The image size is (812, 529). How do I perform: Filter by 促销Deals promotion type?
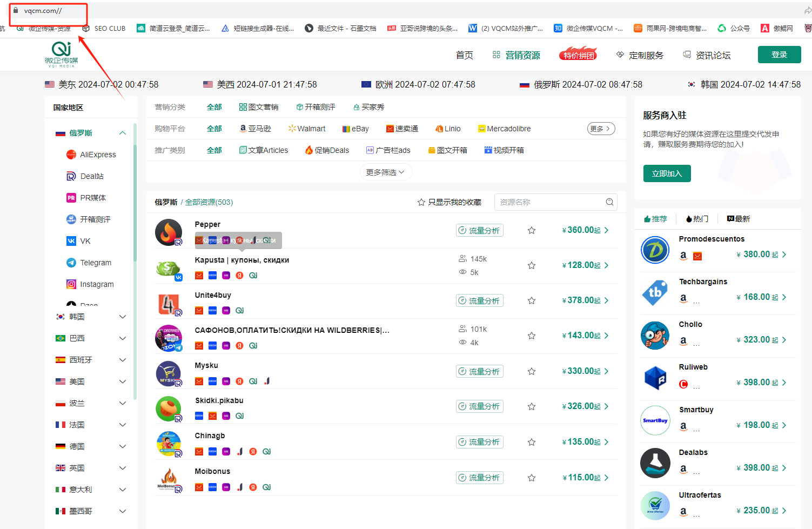[327, 150]
